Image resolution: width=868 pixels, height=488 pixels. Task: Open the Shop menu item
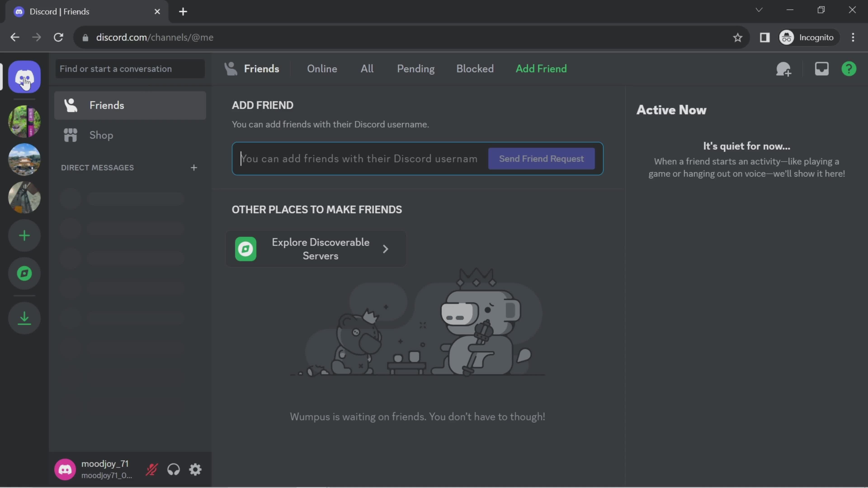pyautogui.click(x=101, y=135)
